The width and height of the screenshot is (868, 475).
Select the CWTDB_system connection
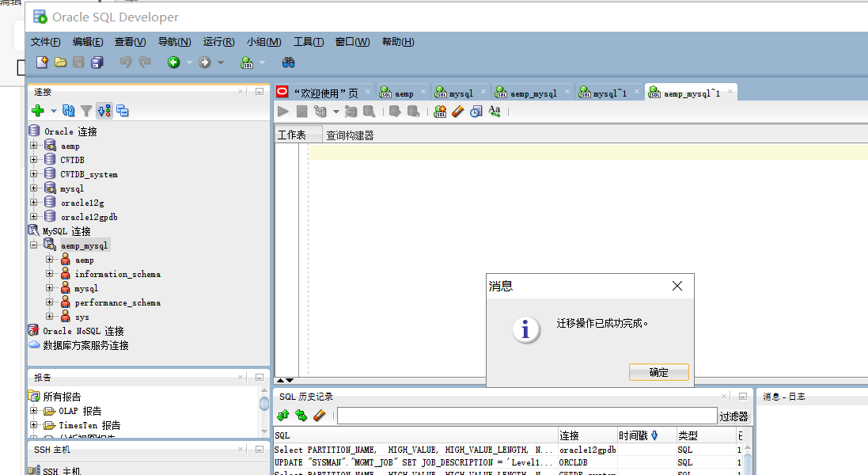89,174
